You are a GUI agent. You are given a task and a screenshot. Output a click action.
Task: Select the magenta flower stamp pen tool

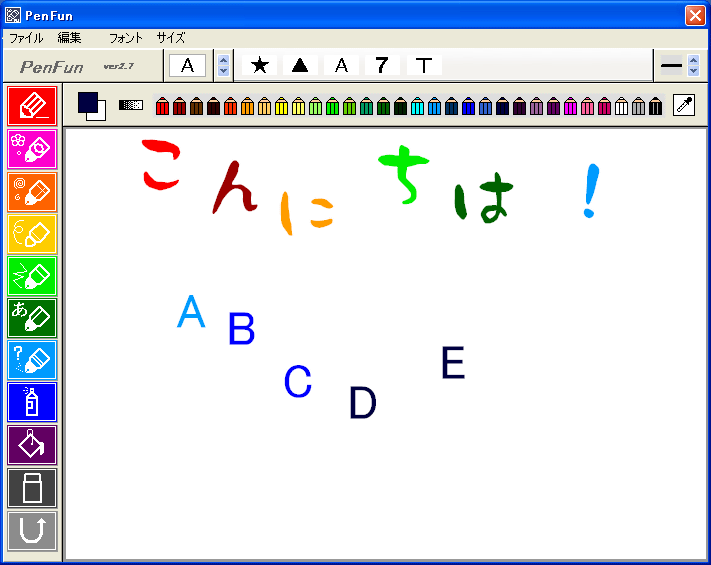(32, 149)
